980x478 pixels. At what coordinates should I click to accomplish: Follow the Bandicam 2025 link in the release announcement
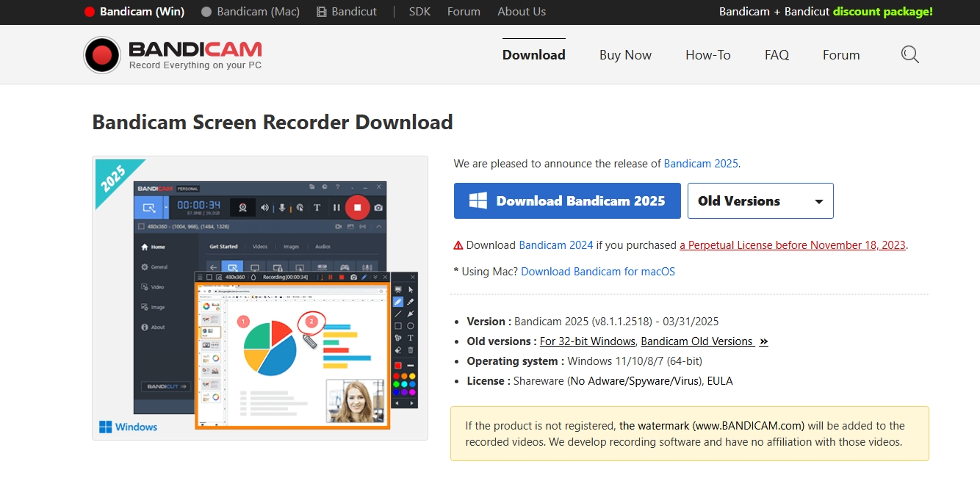coord(701,164)
